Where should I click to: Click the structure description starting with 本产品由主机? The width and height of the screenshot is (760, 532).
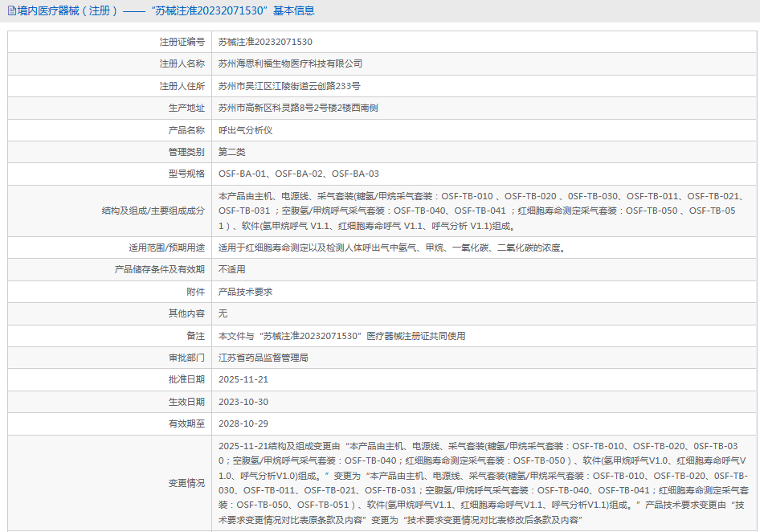pyautogui.click(x=480, y=211)
